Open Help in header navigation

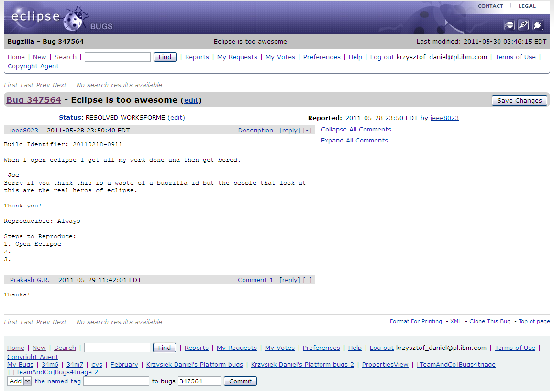[x=355, y=57]
